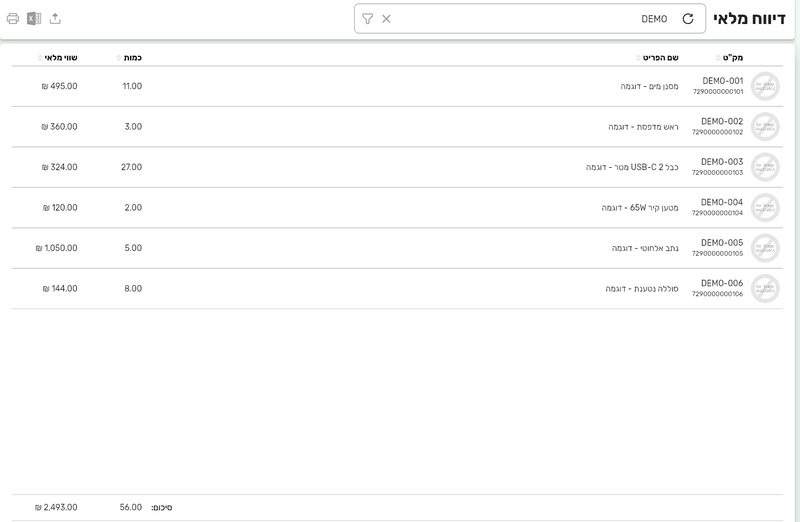Click stock value ₪ 324.00

(59, 167)
